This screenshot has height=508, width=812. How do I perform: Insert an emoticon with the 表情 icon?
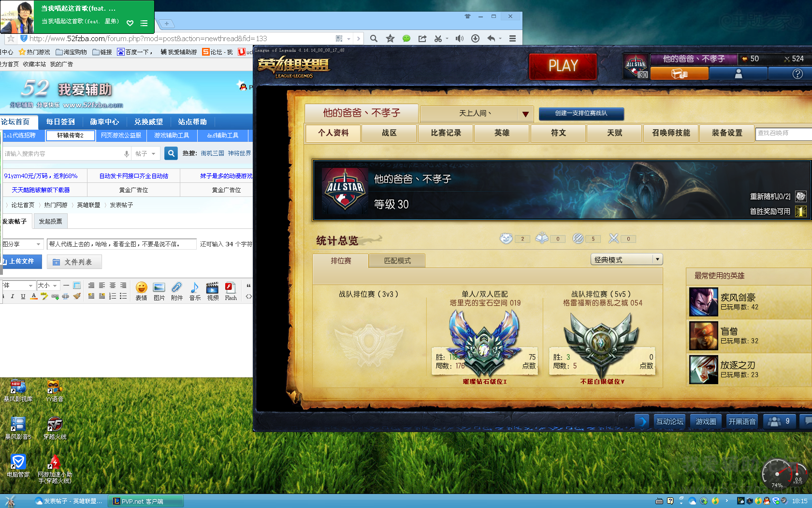[141, 291]
